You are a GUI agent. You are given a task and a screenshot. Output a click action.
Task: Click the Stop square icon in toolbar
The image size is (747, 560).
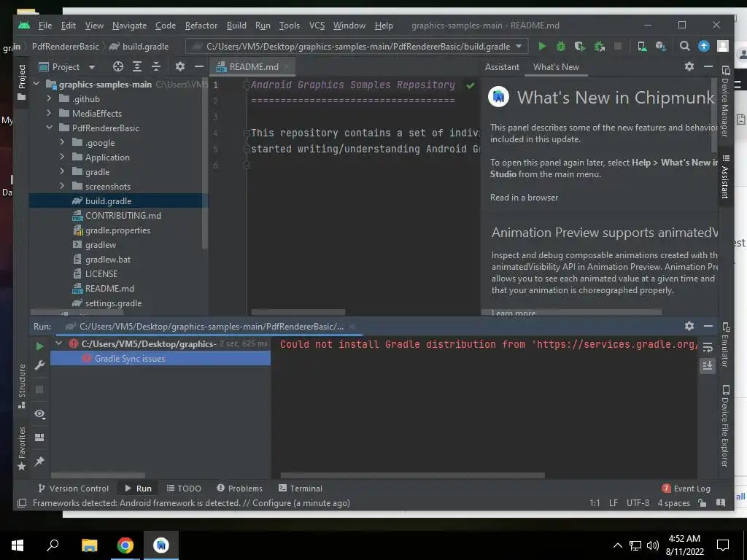[618, 46]
